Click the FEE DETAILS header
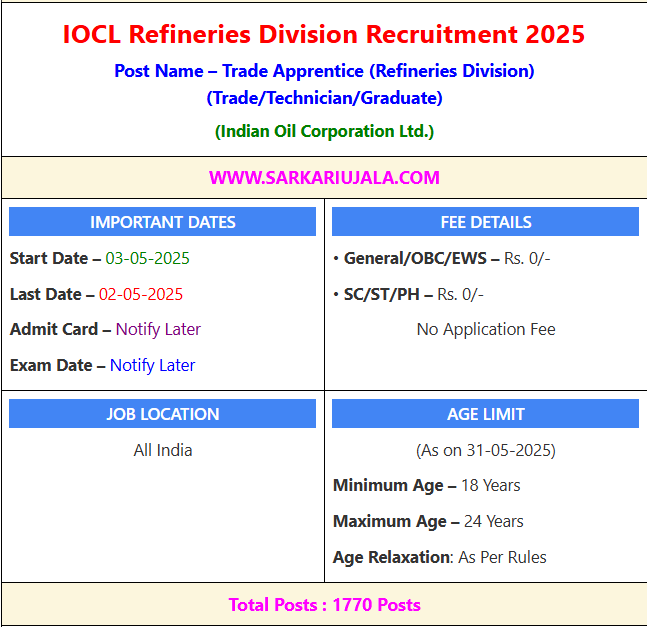The image size is (647, 627). pos(485,222)
